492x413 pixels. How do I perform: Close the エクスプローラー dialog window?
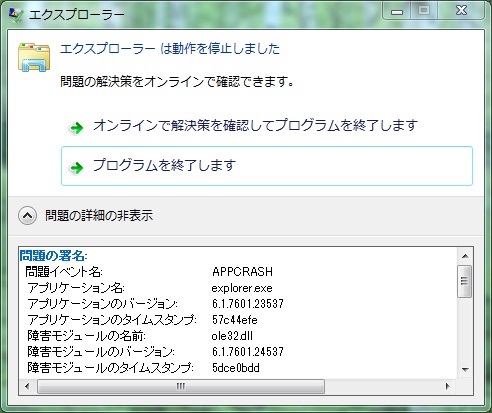coord(461,11)
